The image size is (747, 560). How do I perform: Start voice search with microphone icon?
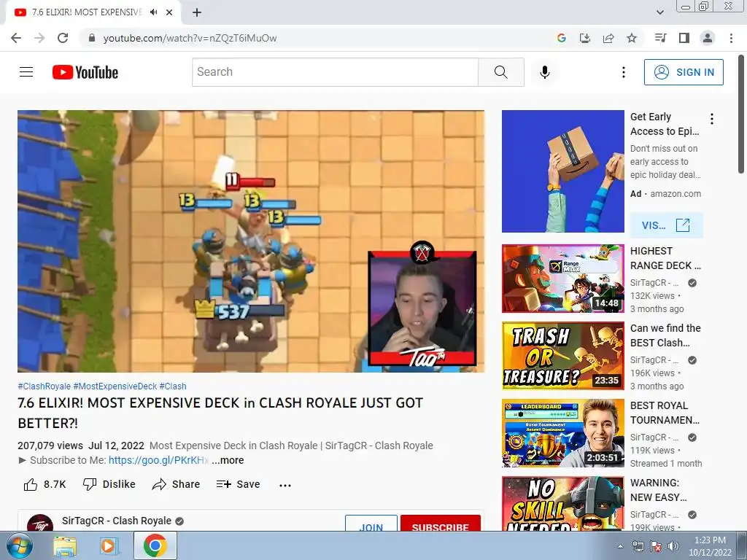point(545,72)
